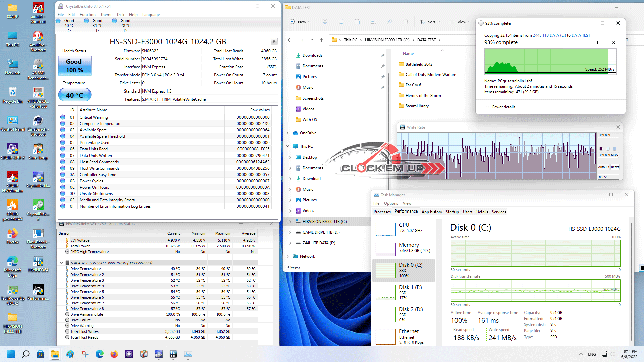
Task: Toggle Auto Fit in Write Rate graph
Action: pos(603,167)
